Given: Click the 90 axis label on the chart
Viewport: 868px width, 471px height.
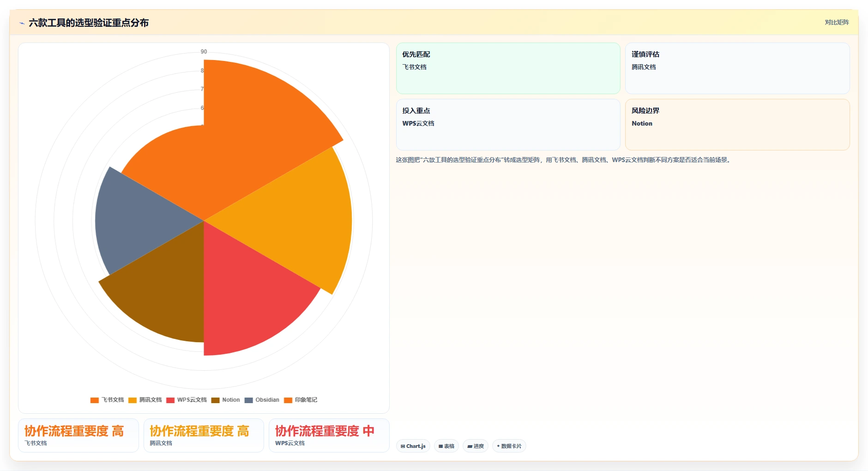Looking at the screenshot, I should tap(204, 52).
